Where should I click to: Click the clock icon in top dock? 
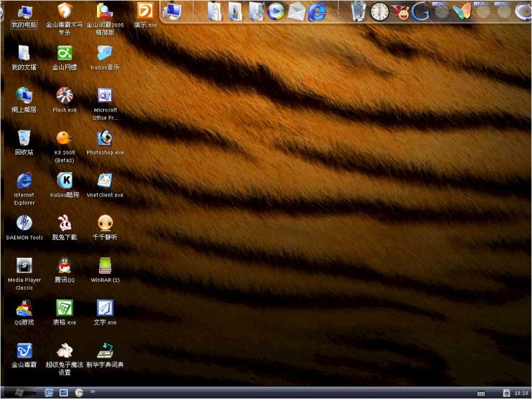point(380,11)
